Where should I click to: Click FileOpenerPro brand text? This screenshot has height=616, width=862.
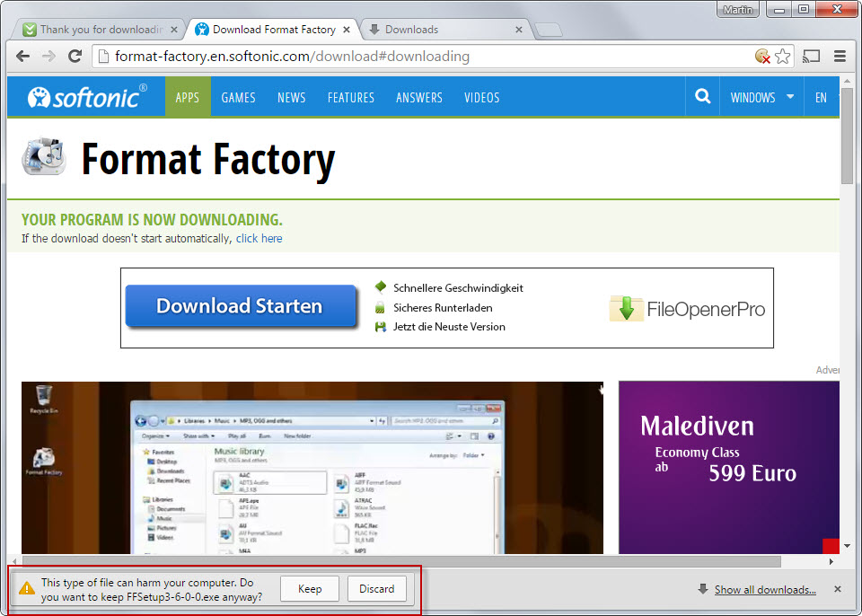tap(706, 309)
